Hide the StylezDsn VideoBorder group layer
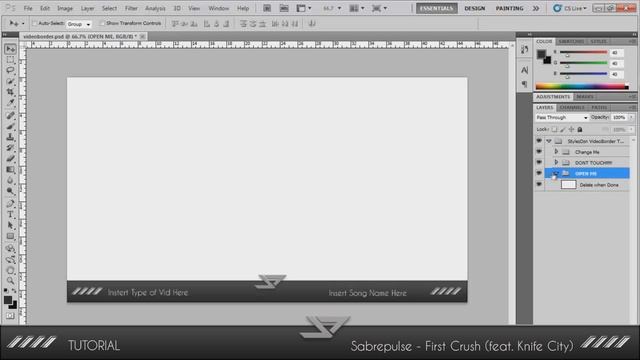Screen dimensions: 640x360 [539, 141]
